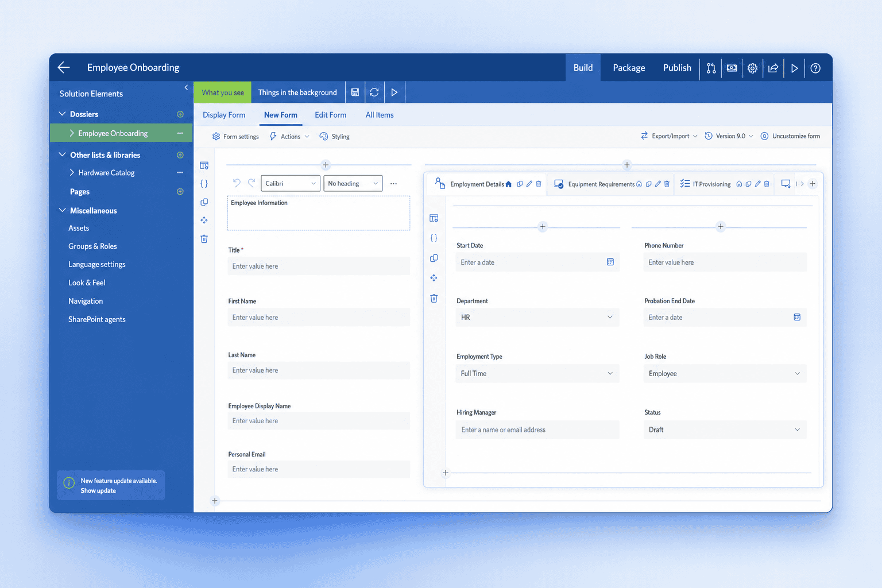Go back using the header arrow
Screen dimensions: 882x588
point(64,67)
